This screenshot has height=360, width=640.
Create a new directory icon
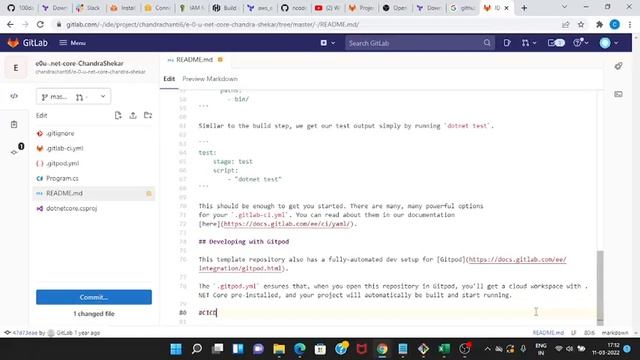click(x=148, y=116)
